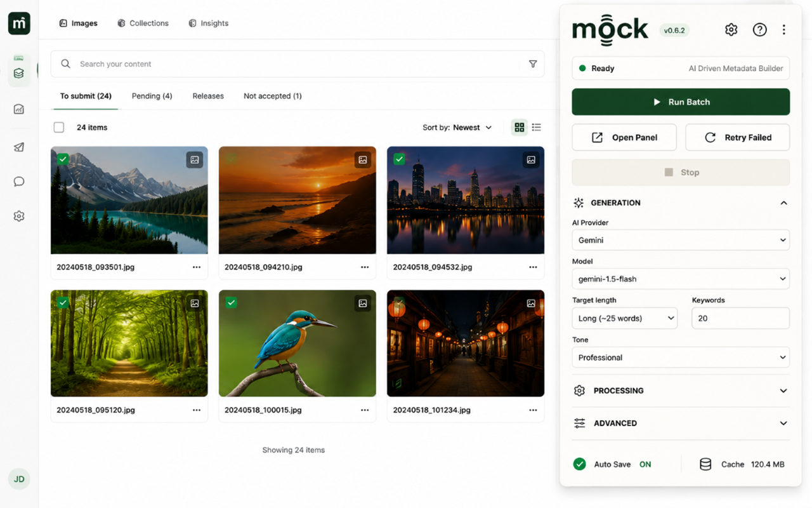Image resolution: width=812 pixels, height=508 pixels.
Task: Open the help question mark icon
Action: point(759,30)
